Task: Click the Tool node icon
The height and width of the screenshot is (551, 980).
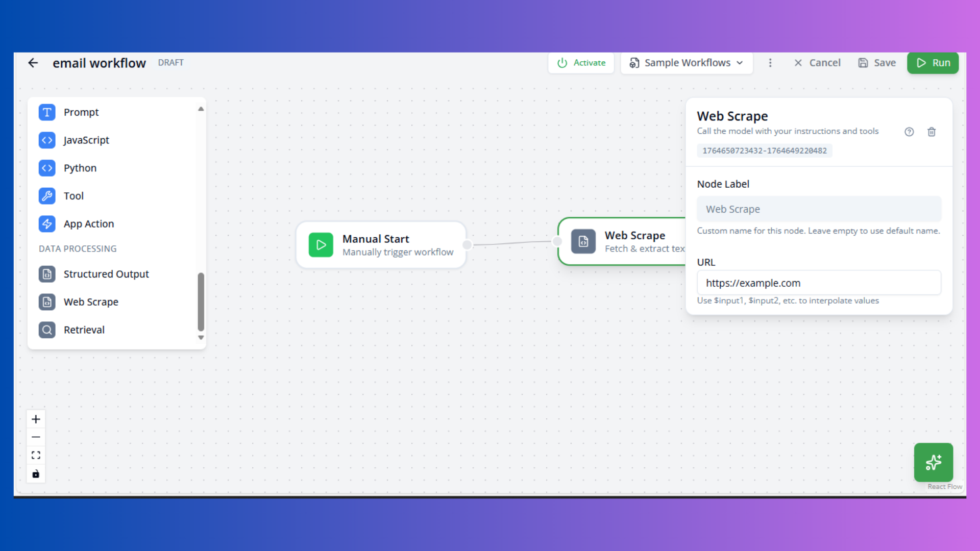Action: (x=46, y=196)
